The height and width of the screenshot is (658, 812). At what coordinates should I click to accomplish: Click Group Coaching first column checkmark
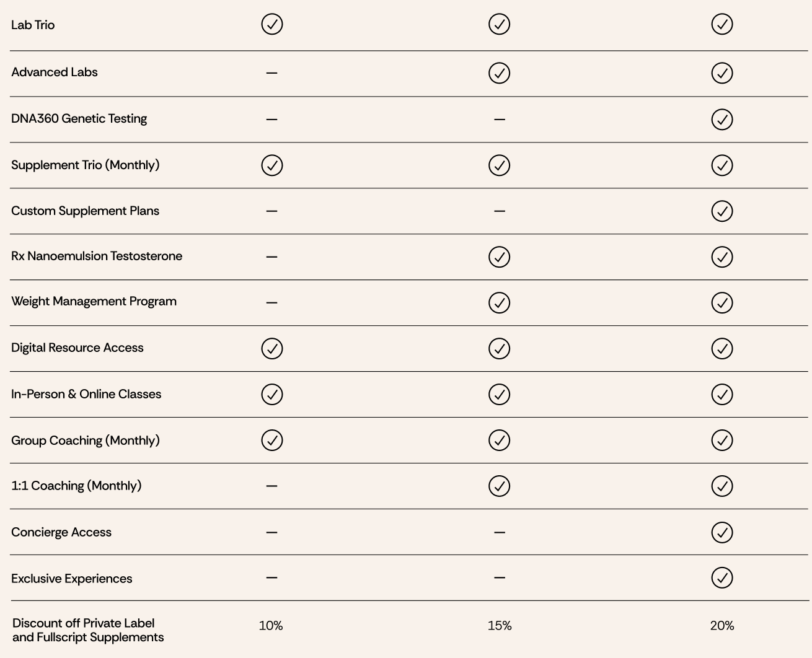pyautogui.click(x=271, y=440)
